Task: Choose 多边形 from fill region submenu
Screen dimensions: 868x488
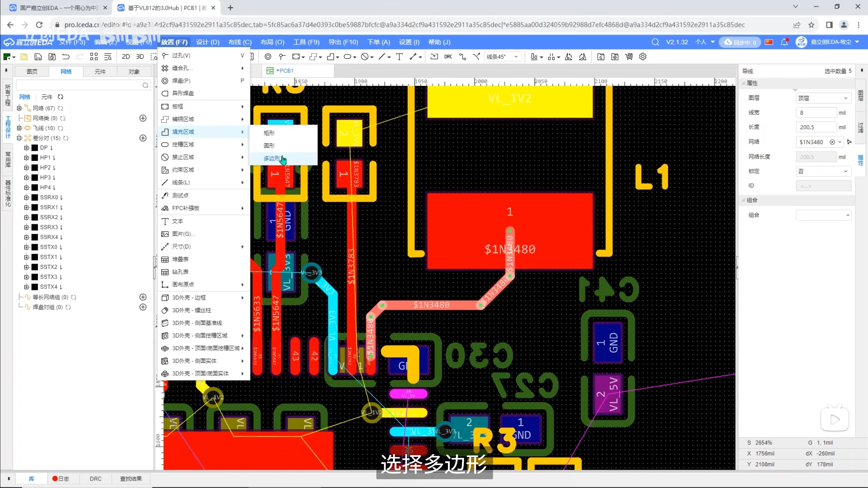Action: 272,158
